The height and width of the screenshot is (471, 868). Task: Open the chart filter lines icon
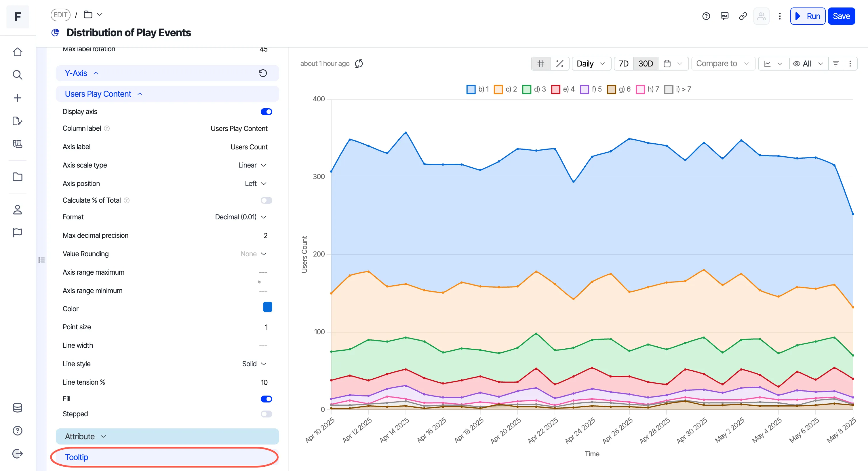(836, 63)
